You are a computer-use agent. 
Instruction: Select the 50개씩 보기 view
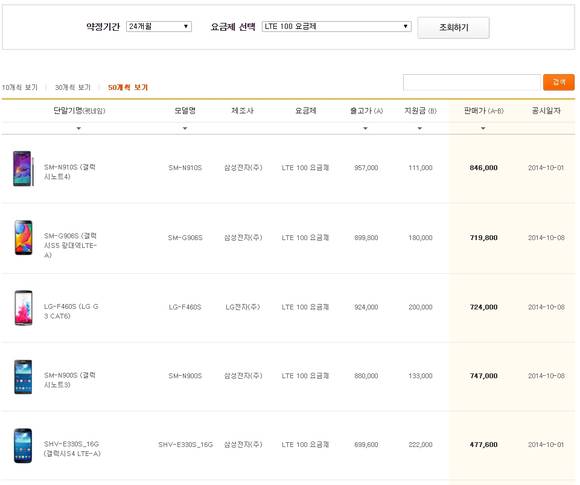click(x=128, y=87)
